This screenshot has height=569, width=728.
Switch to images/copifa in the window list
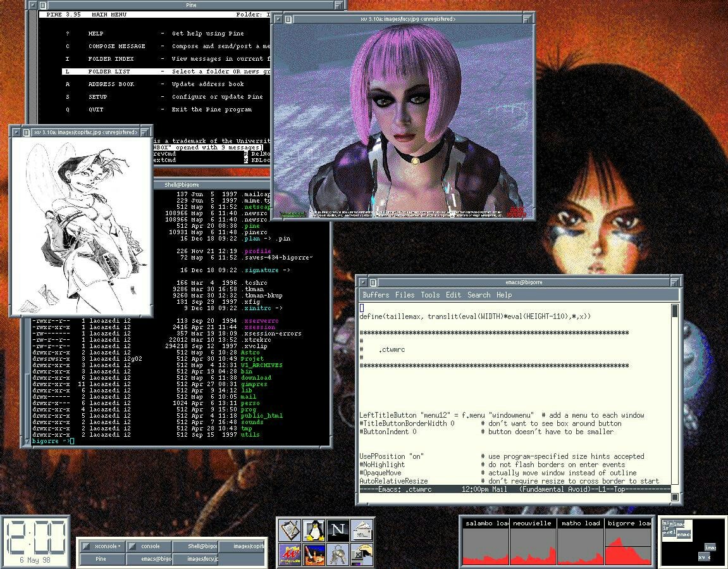pyautogui.click(x=242, y=546)
